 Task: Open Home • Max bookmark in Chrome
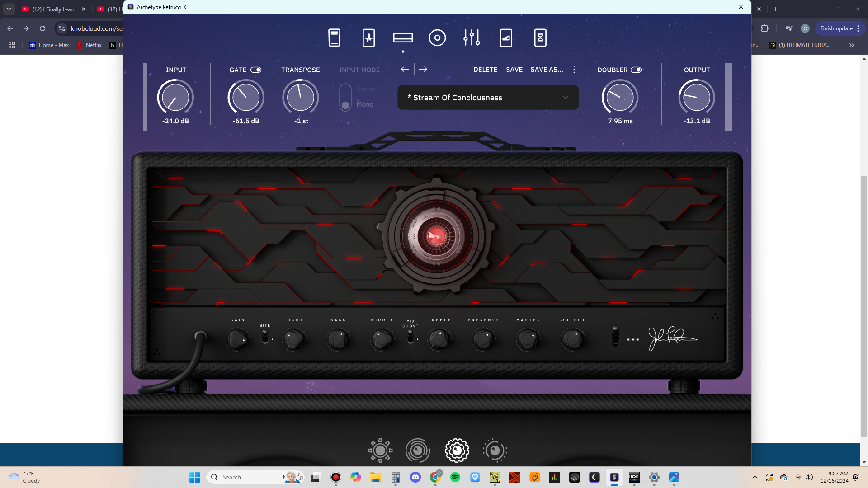[49, 45]
